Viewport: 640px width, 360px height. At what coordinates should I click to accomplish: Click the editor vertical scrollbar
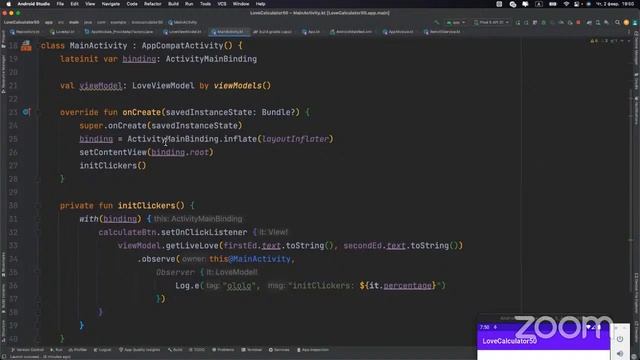tap(631, 192)
